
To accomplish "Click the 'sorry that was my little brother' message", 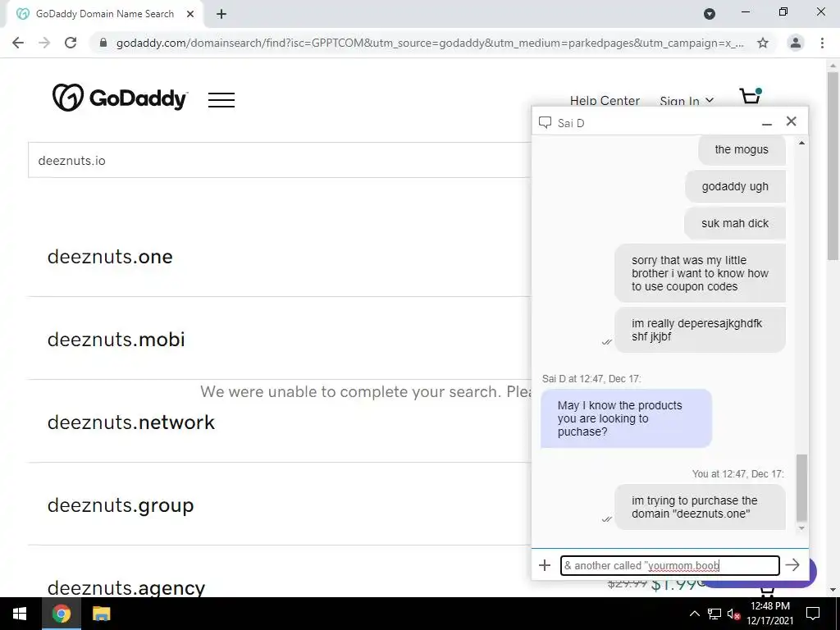I will click(700, 273).
